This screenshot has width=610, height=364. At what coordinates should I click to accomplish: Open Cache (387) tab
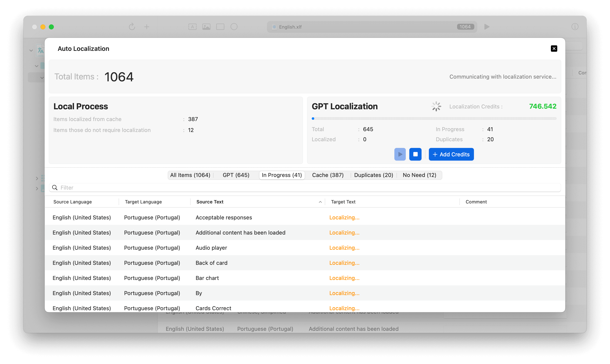pos(328,175)
